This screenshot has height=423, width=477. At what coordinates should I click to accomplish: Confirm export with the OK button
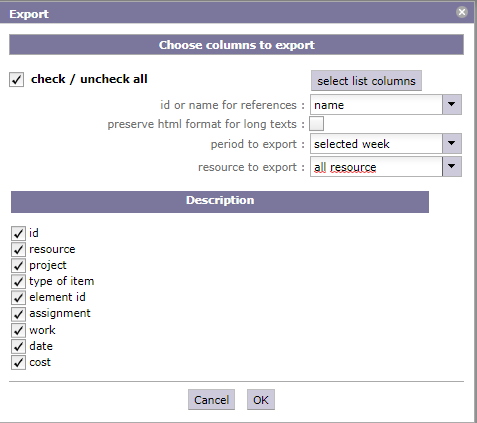pyautogui.click(x=261, y=400)
